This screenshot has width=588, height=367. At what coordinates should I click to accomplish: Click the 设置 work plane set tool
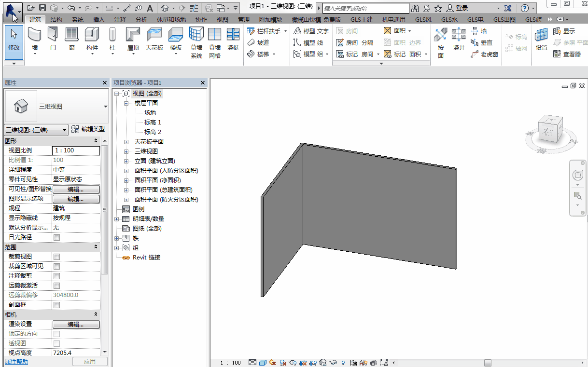tap(542, 39)
